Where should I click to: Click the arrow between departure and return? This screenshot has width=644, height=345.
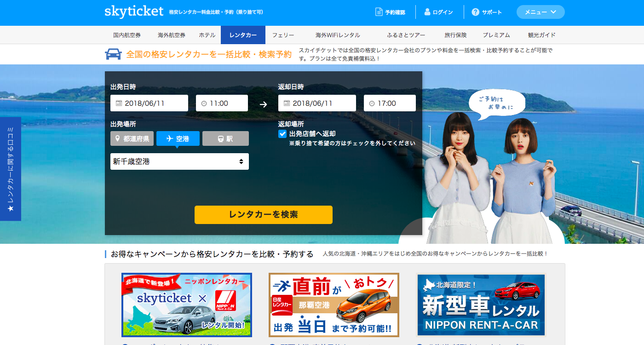coord(263,104)
